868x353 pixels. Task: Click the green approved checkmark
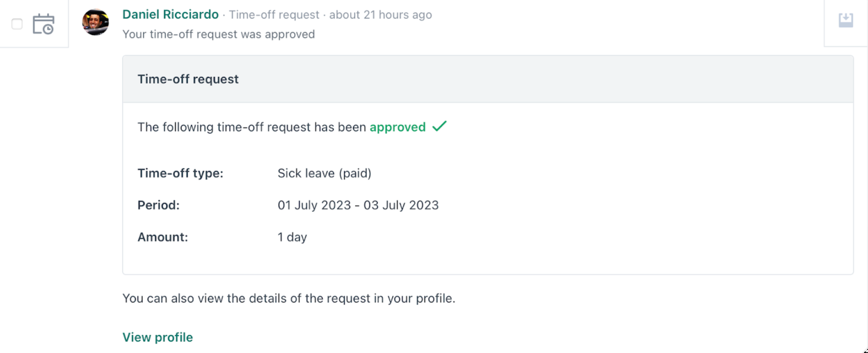point(440,127)
